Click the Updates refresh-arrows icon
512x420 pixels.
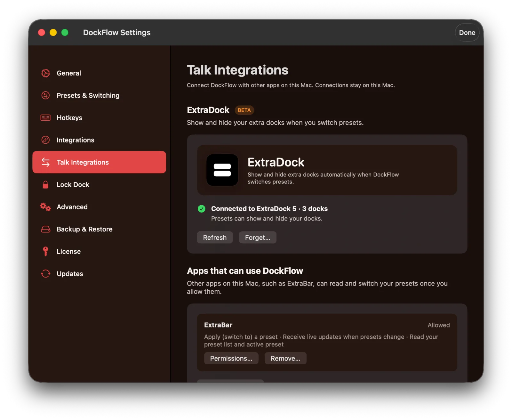click(x=45, y=274)
